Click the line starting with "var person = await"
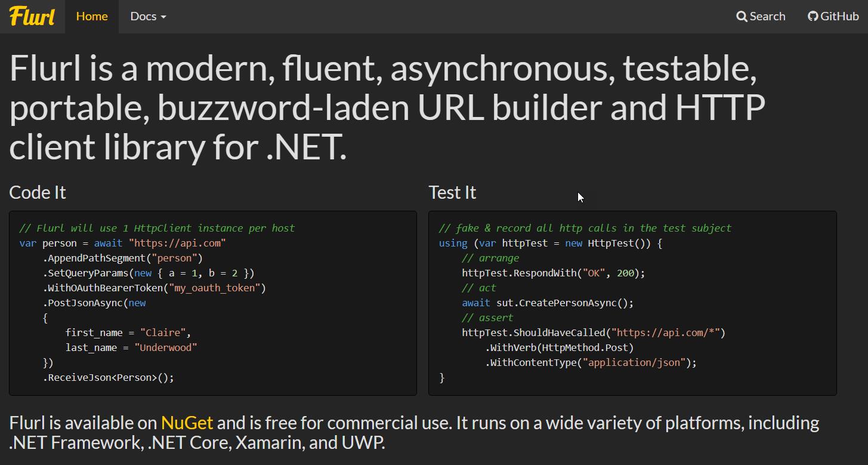This screenshot has height=465, width=868. click(x=123, y=243)
